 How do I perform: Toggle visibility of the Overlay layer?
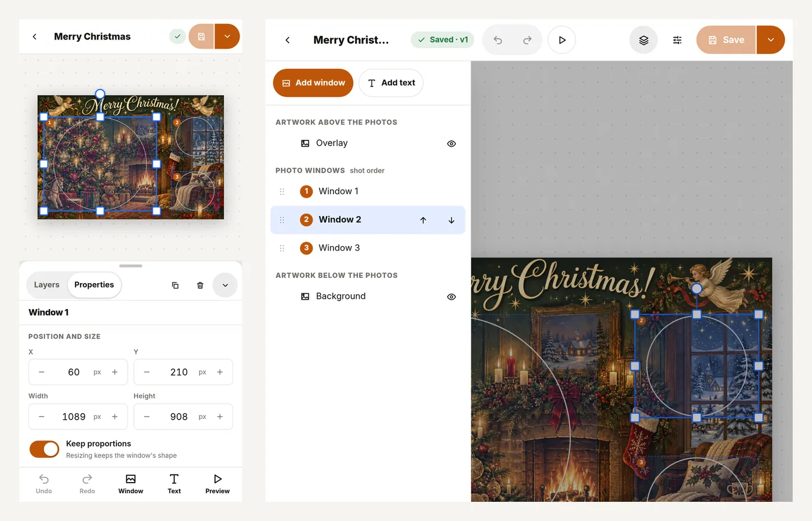tap(451, 143)
